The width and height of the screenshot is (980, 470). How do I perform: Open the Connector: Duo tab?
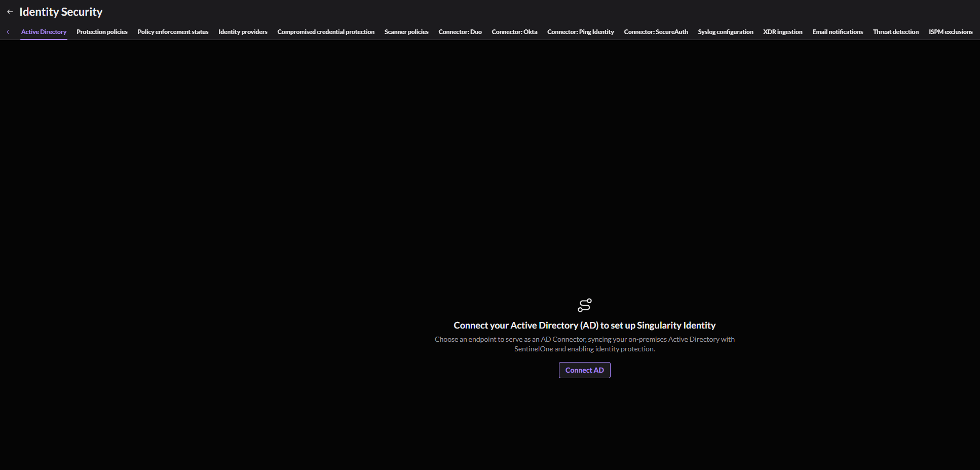click(x=460, y=32)
